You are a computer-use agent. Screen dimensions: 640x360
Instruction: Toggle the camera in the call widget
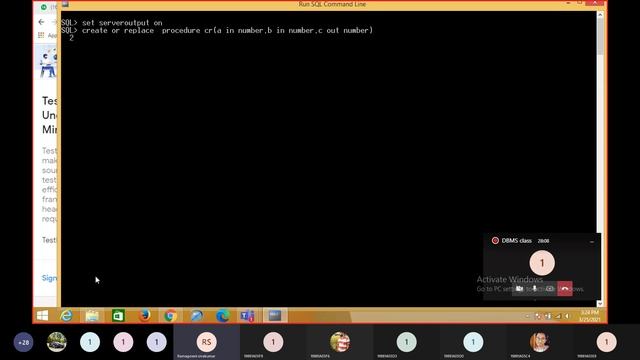click(x=519, y=289)
